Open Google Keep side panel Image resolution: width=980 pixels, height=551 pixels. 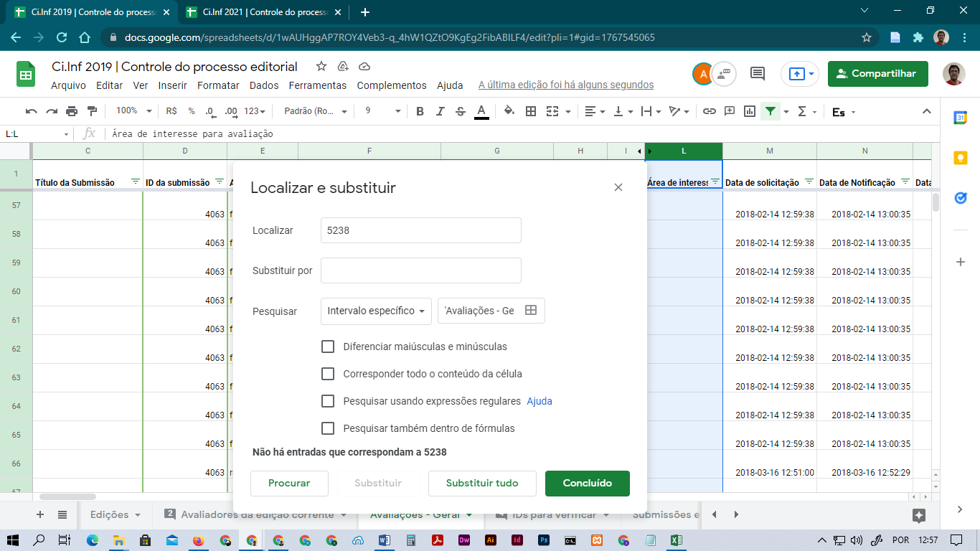(x=961, y=159)
